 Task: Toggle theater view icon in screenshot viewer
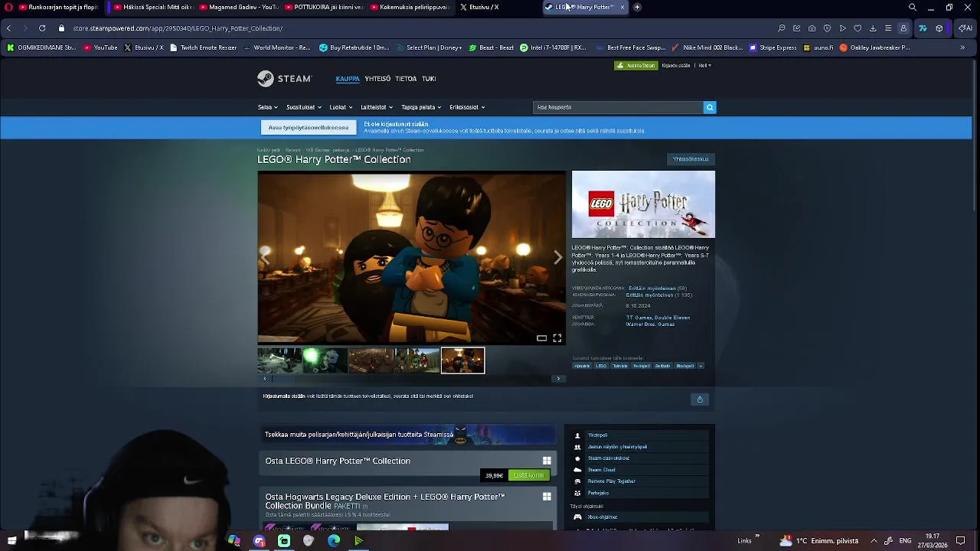point(541,337)
